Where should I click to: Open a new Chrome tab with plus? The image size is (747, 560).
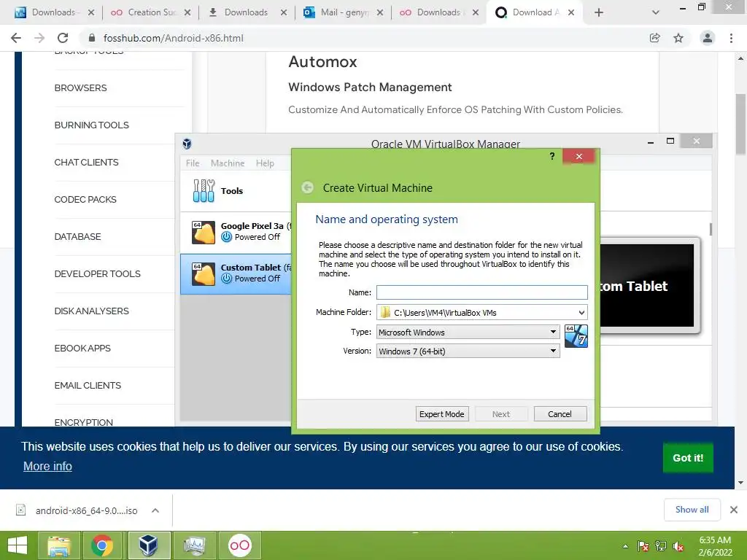click(x=599, y=12)
